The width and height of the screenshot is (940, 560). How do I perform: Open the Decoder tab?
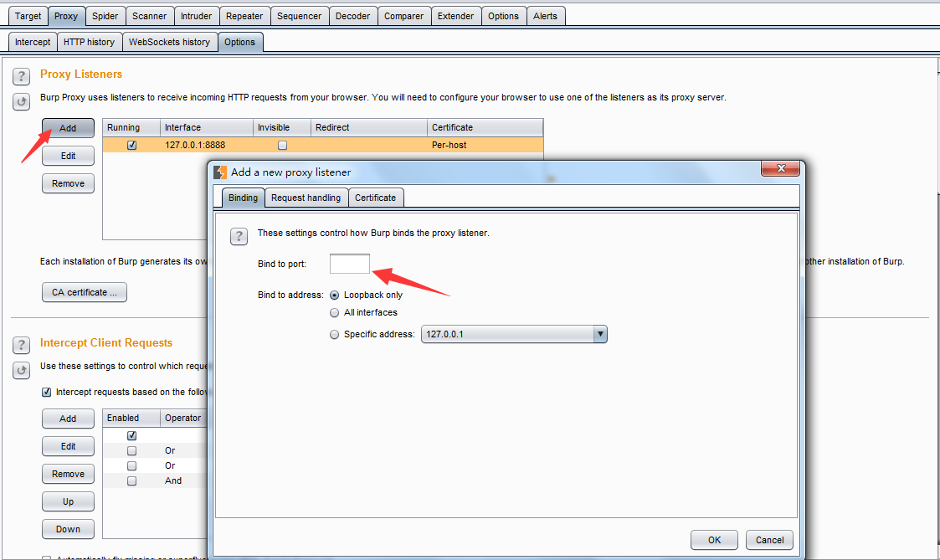coord(352,16)
